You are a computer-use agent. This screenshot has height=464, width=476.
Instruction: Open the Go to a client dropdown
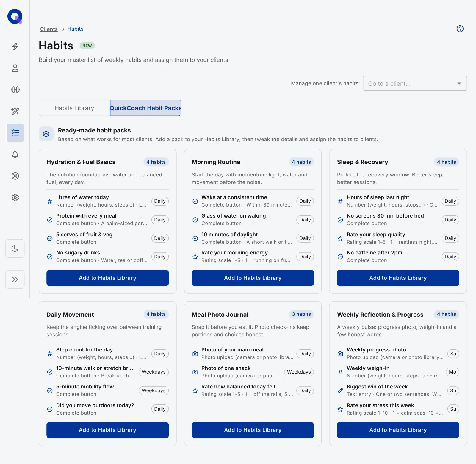coord(415,84)
